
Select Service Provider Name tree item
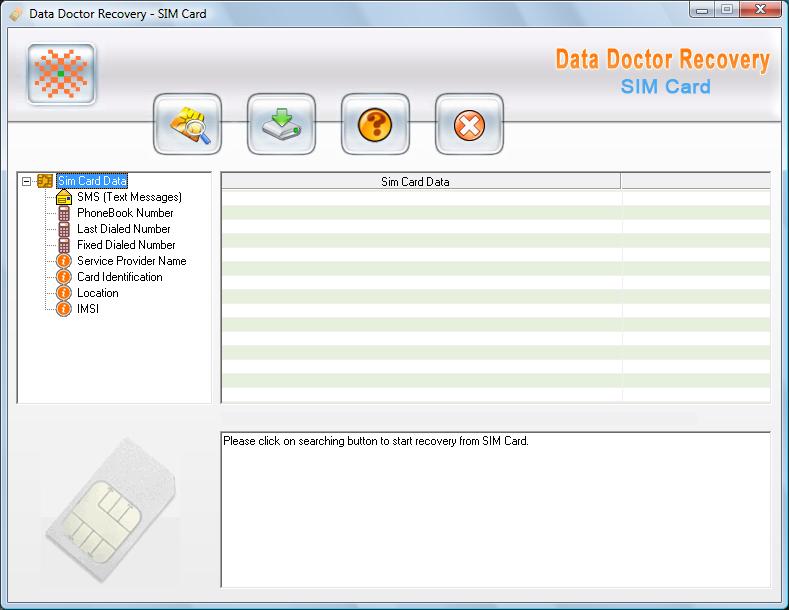tap(132, 261)
